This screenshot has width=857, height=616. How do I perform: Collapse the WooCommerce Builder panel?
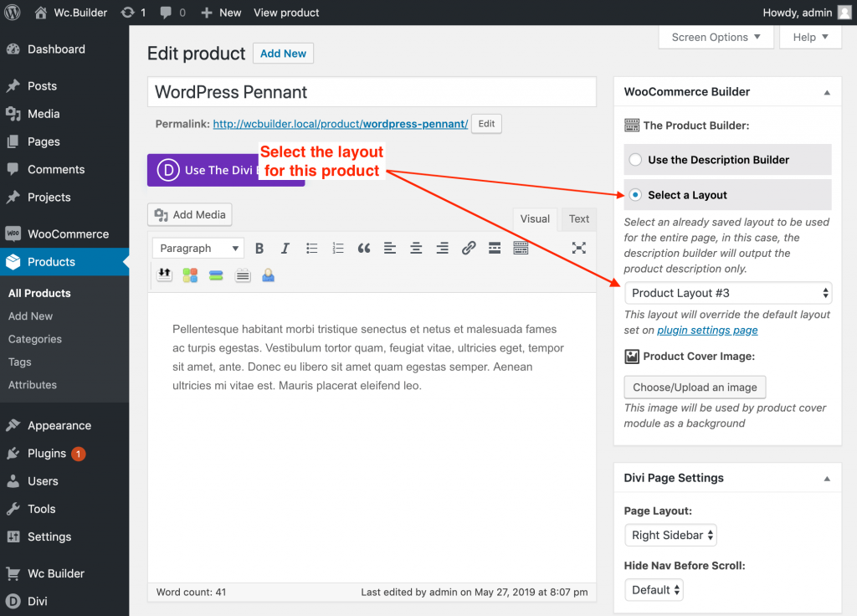click(x=827, y=92)
